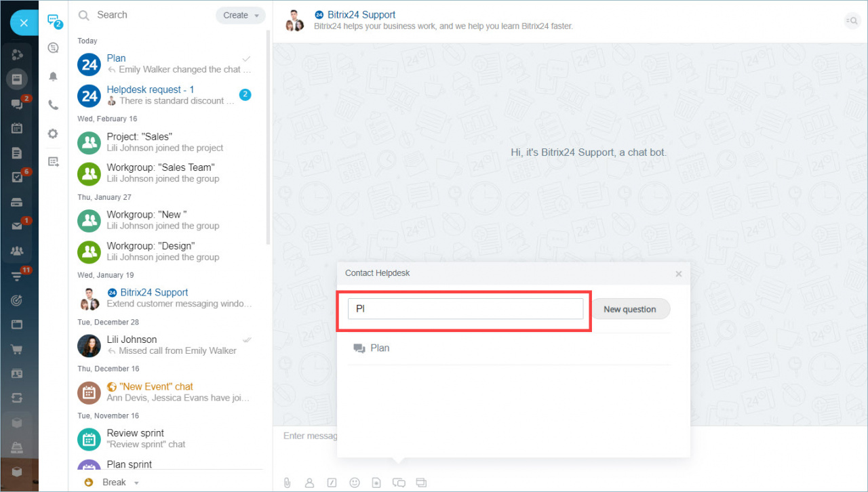Viewport: 868px width, 492px height.
Task: Open the chat bubbles icon with badge 2 in left menu
Action: tap(18, 104)
